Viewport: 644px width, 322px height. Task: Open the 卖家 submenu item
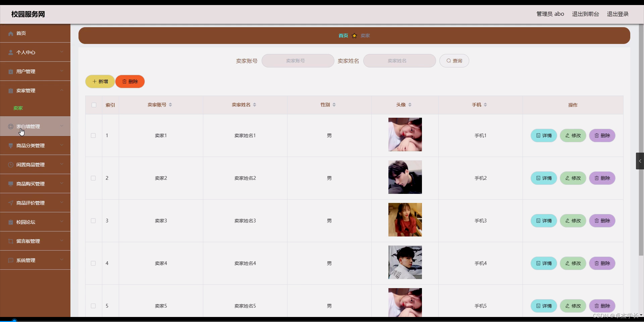pyautogui.click(x=18, y=108)
